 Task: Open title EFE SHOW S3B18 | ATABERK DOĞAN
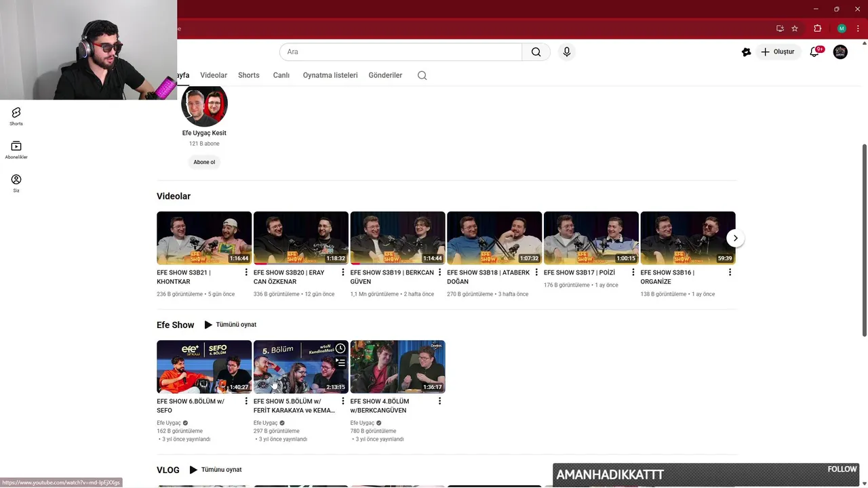click(x=488, y=277)
